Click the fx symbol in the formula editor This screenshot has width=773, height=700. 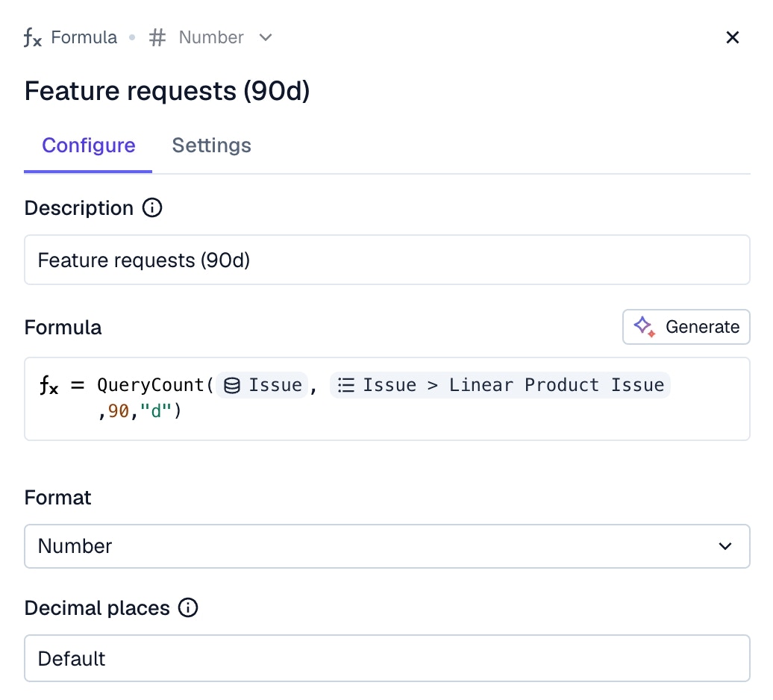click(49, 386)
